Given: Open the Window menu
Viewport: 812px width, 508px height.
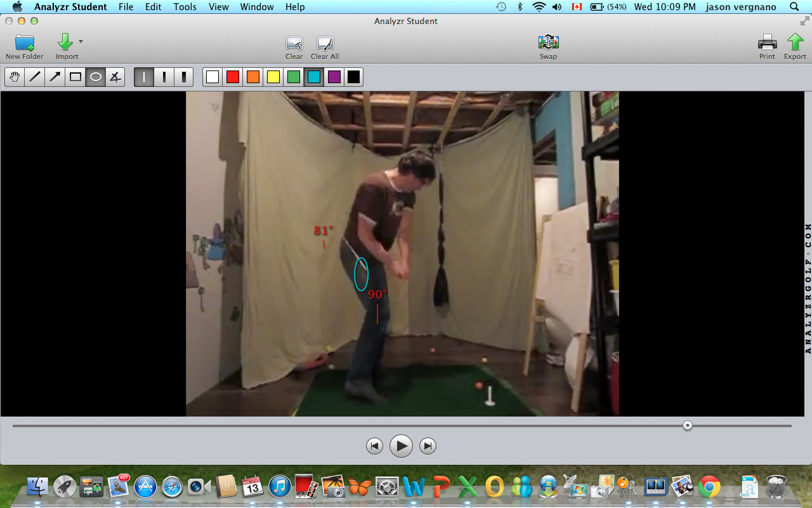Looking at the screenshot, I should (257, 7).
